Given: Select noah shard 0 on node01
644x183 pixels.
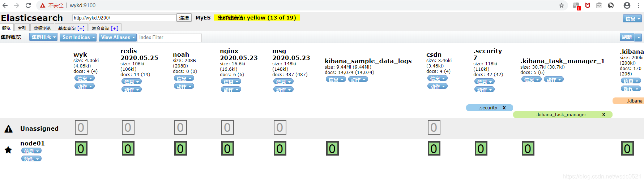Looking at the screenshot, I should click(x=180, y=148).
